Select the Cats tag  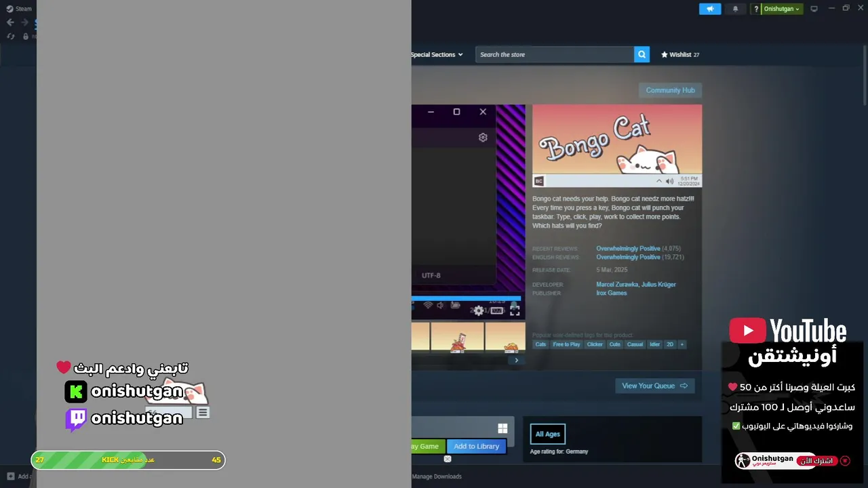[x=540, y=344]
